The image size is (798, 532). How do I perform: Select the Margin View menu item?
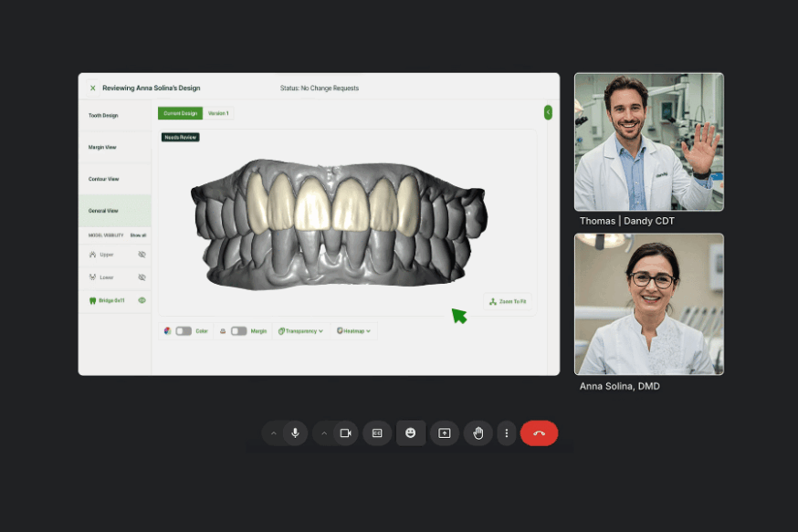click(103, 147)
